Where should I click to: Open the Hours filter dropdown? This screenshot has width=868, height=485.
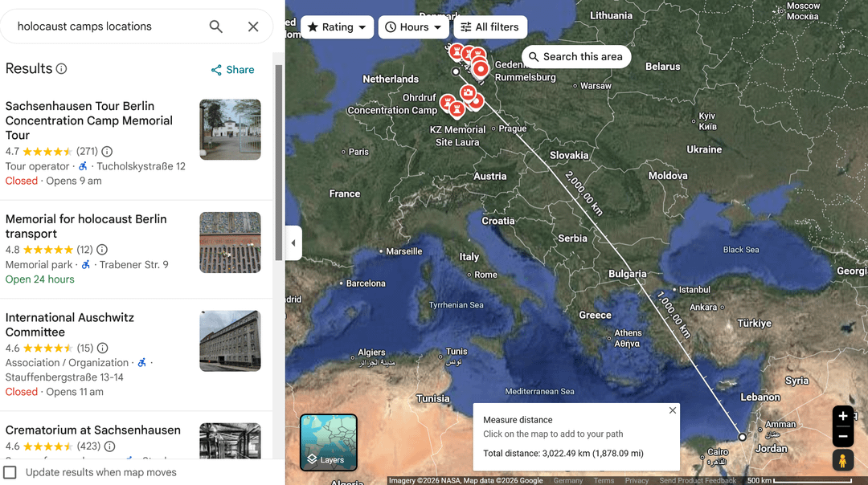pos(414,27)
